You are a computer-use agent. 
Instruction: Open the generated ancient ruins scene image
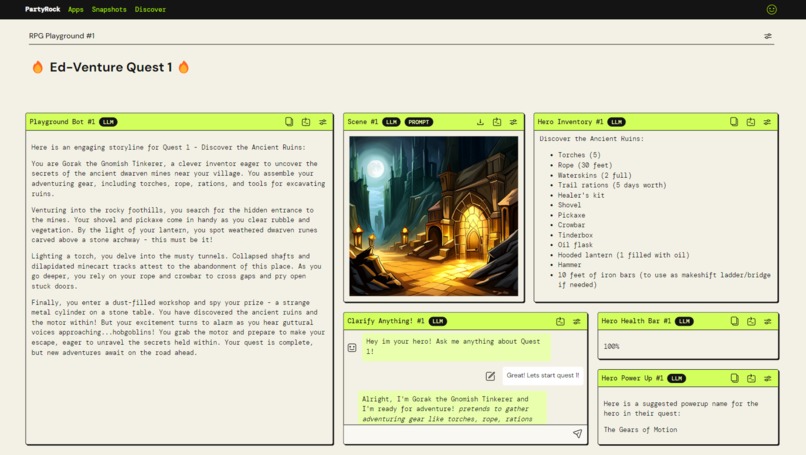(x=433, y=216)
